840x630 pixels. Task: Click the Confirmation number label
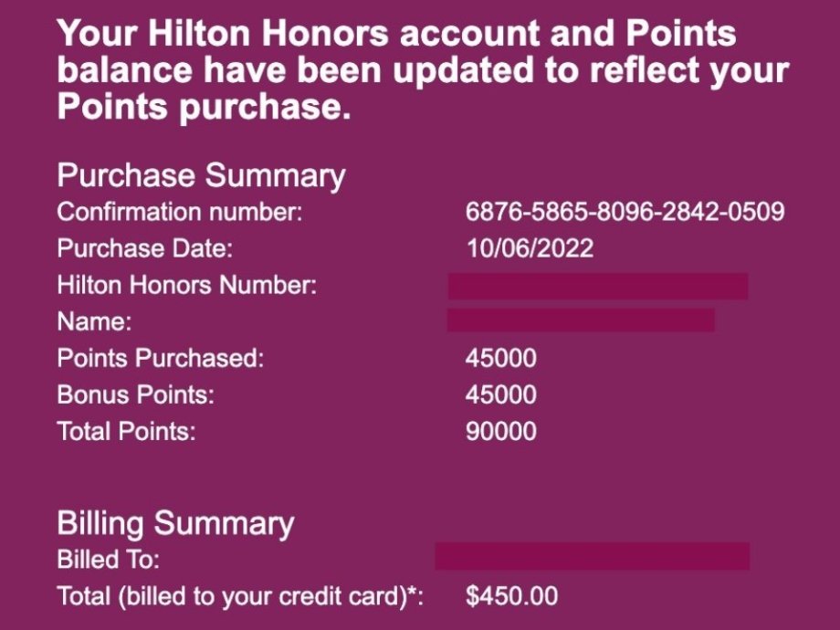(x=179, y=212)
